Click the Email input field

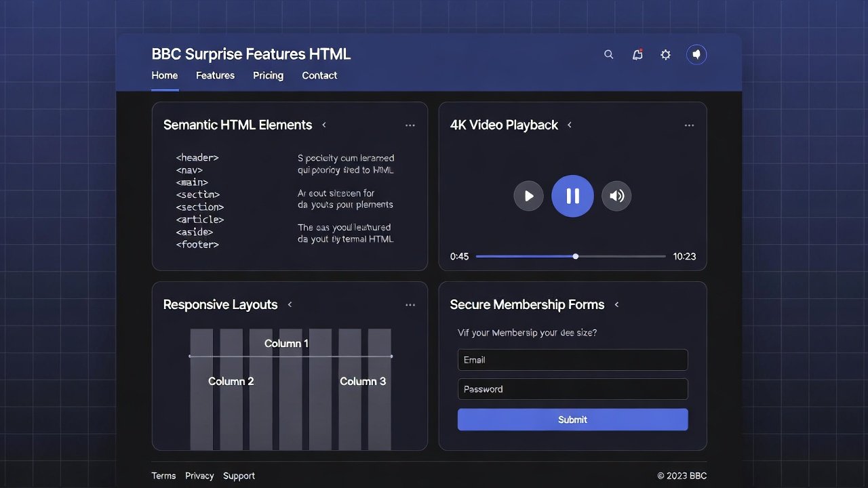(573, 360)
